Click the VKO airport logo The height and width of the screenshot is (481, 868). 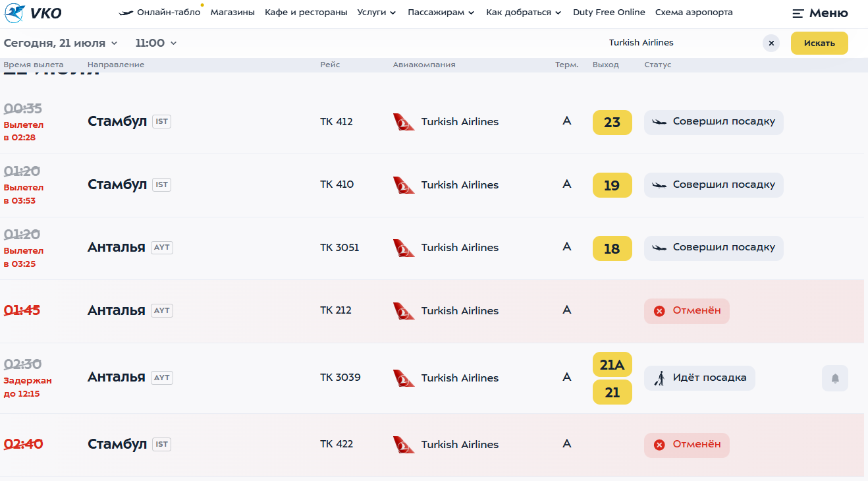point(33,13)
